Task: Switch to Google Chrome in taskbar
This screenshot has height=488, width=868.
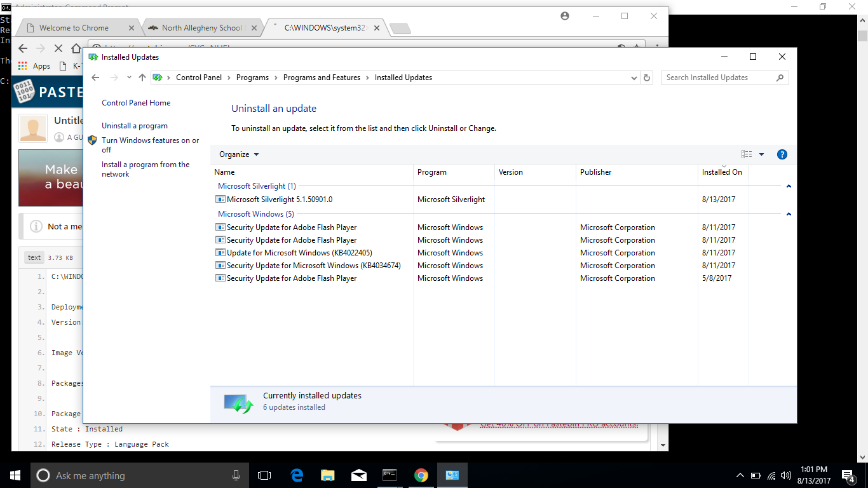Action: (421, 475)
